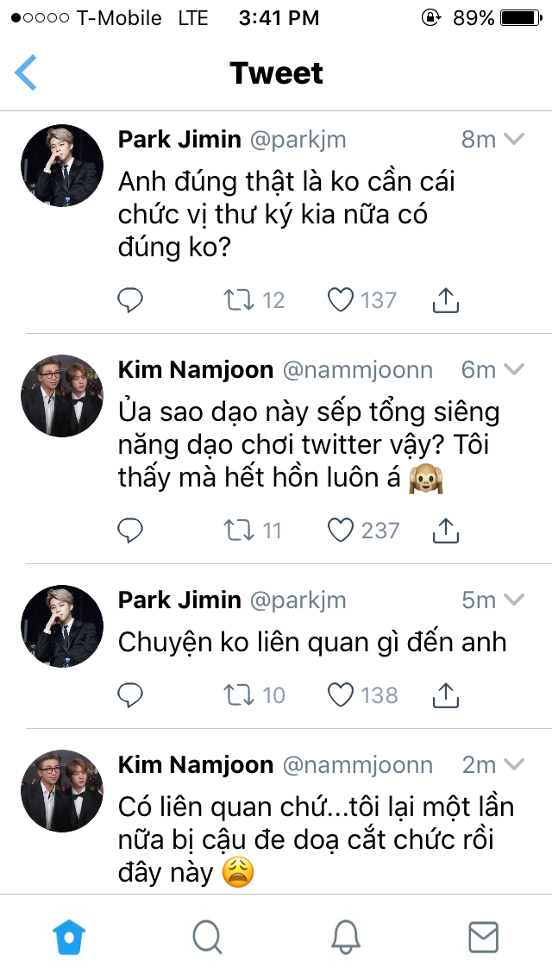Reply to Park Jimin's 8m tweet
Image resolution: width=552 pixels, height=980 pixels.
tap(129, 300)
